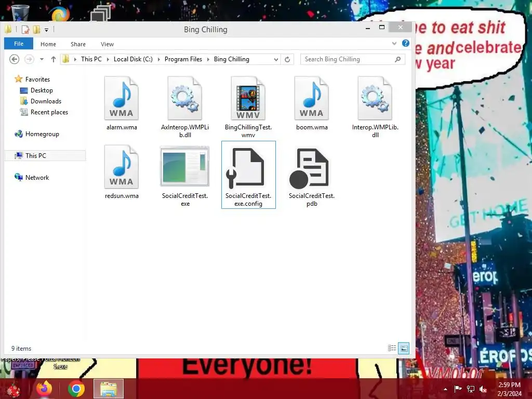The height and width of the screenshot is (399, 532).
Task: Select the alarm.wma audio file icon
Action: click(x=122, y=98)
